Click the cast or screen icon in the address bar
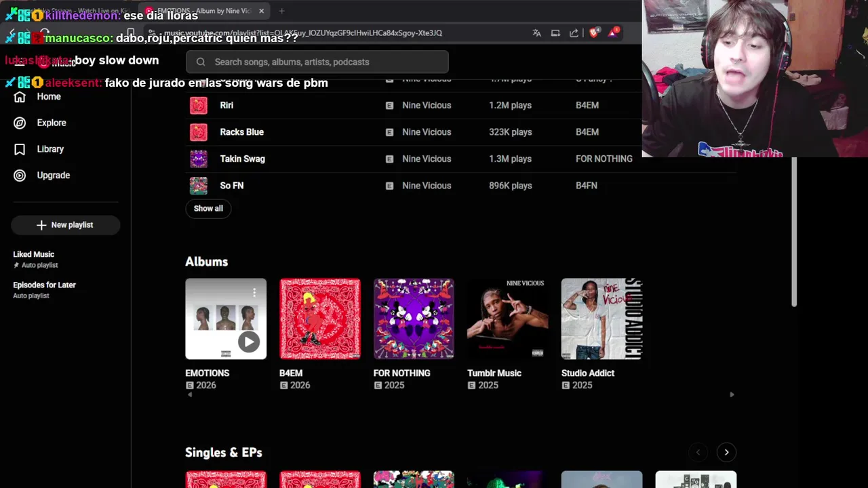Screen dimensions: 868x488 555,33
